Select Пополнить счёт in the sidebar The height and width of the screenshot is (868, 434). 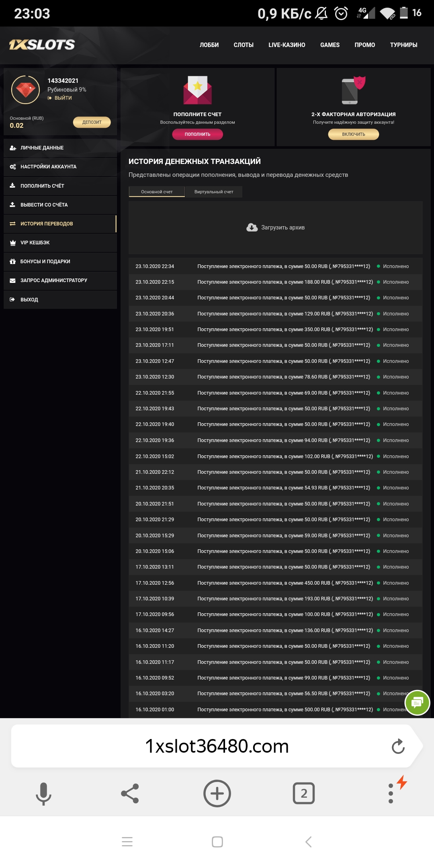(x=60, y=186)
